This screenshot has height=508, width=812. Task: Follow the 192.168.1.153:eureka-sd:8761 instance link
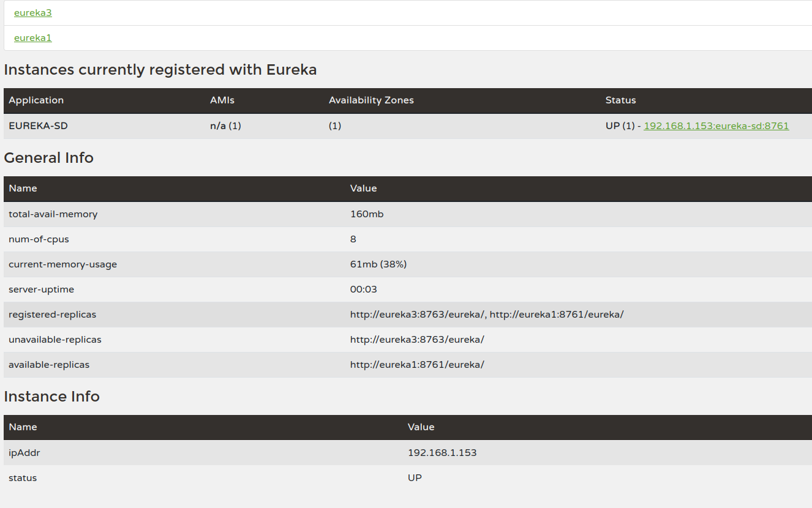click(x=716, y=125)
